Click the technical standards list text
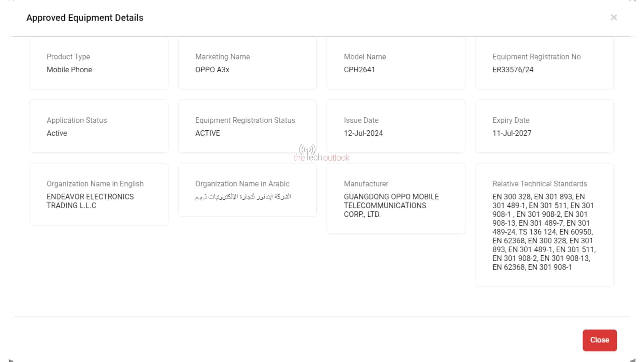This screenshot has width=644, height=362. [x=543, y=232]
